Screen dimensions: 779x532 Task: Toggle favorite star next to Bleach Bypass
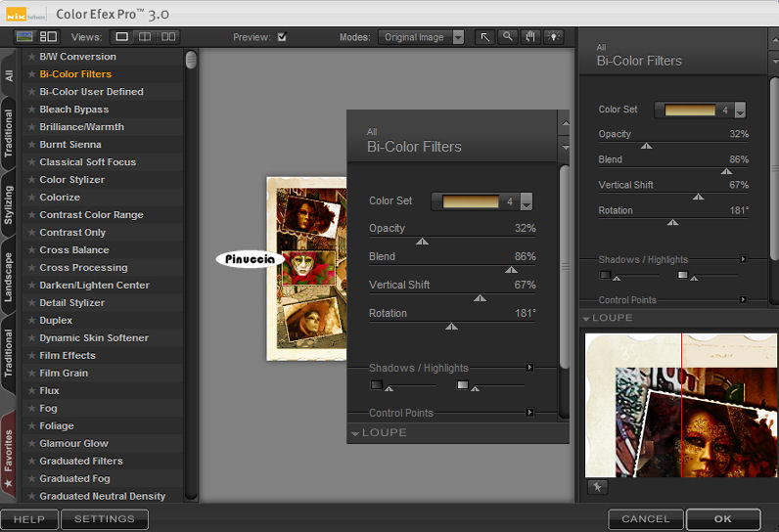(x=31, y=110)
